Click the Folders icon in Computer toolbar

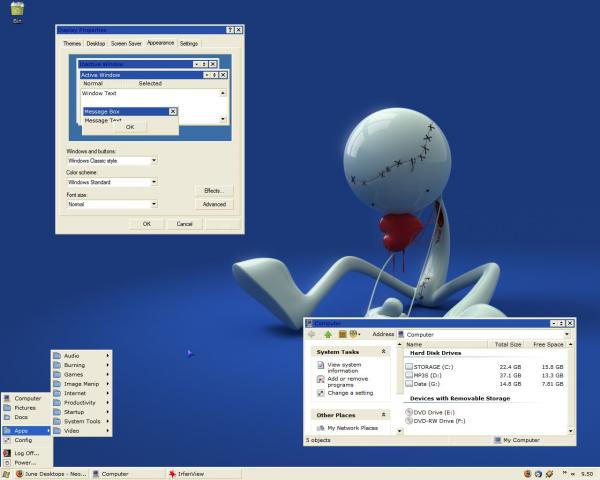(342, 334)
